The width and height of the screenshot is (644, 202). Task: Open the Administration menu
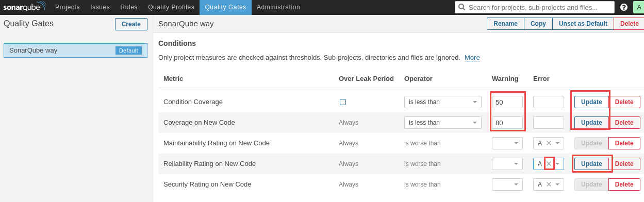click(x=278, y=7)
